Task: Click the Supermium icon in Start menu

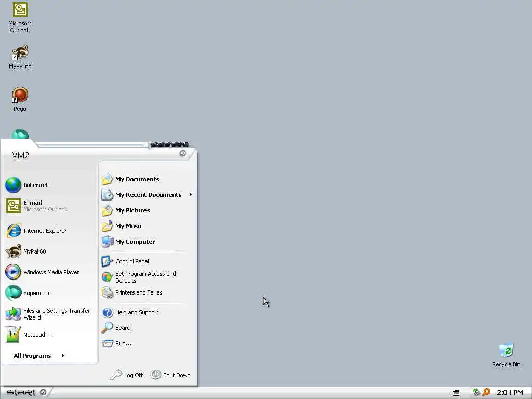Action: click(x=13, y=293)
